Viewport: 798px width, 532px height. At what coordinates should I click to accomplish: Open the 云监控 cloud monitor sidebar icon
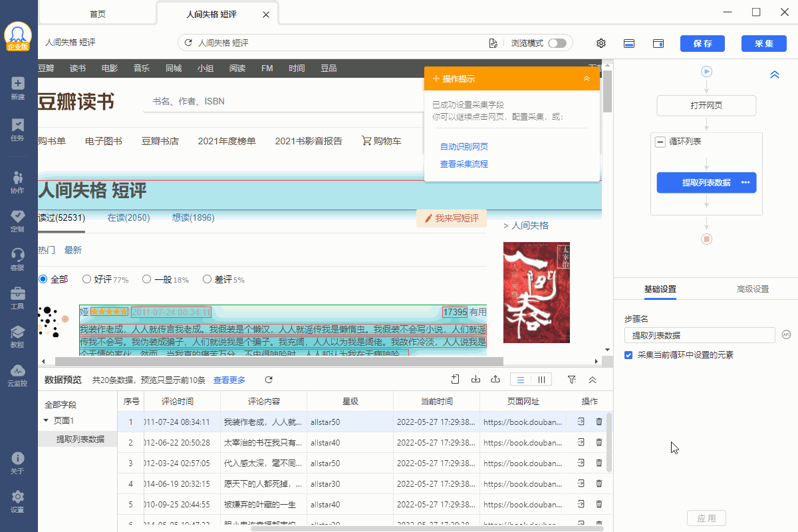[x=18, y=375]
